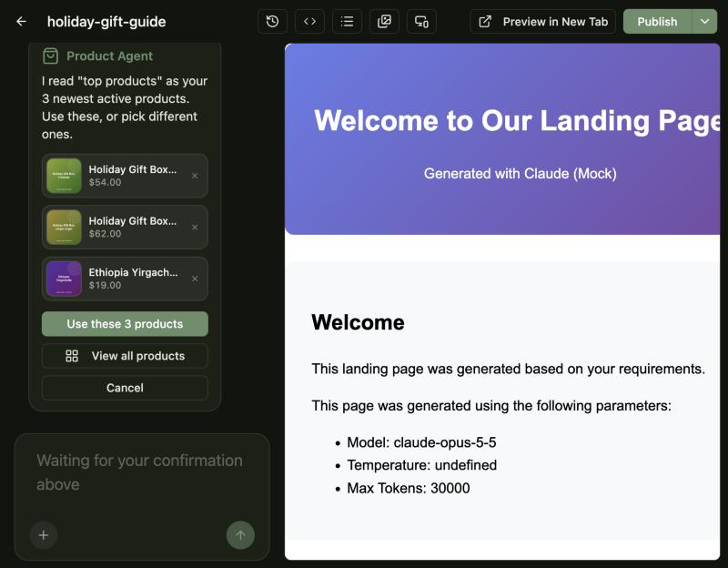This screenshot has width=728, height=568.
Task: Open version history clock icon
Action: [272, 22]
